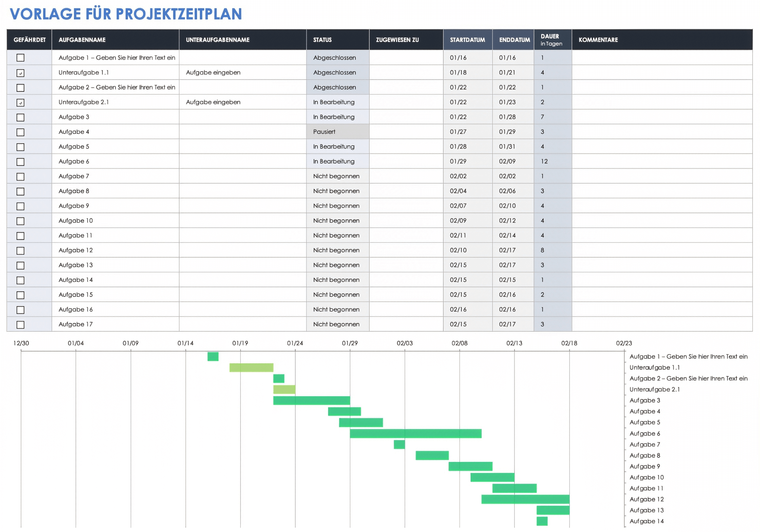The width and height of the screenshot is (760, 532).
Task: Click empty assignee cell for Aufgabe 3
Action: [x=406, y=117]
